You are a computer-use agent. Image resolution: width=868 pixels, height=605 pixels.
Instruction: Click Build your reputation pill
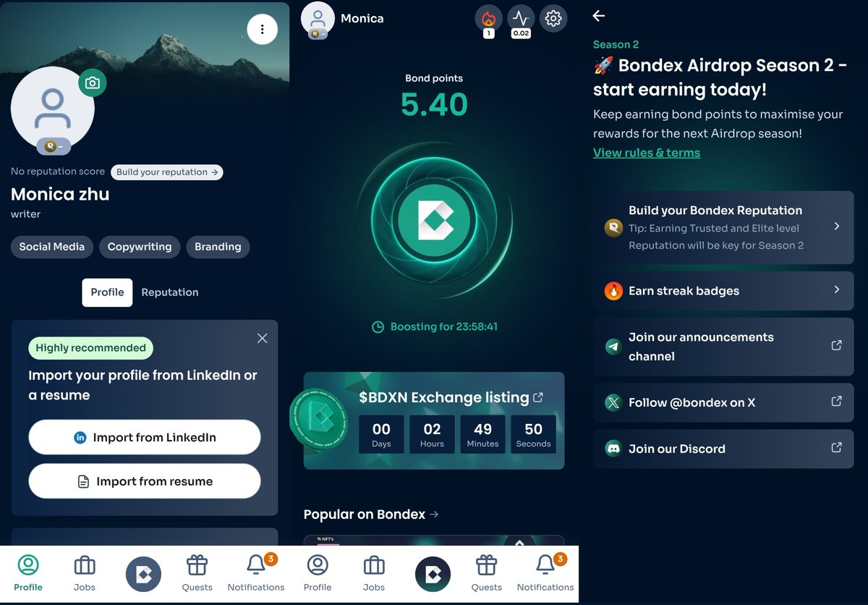[167, 172]
